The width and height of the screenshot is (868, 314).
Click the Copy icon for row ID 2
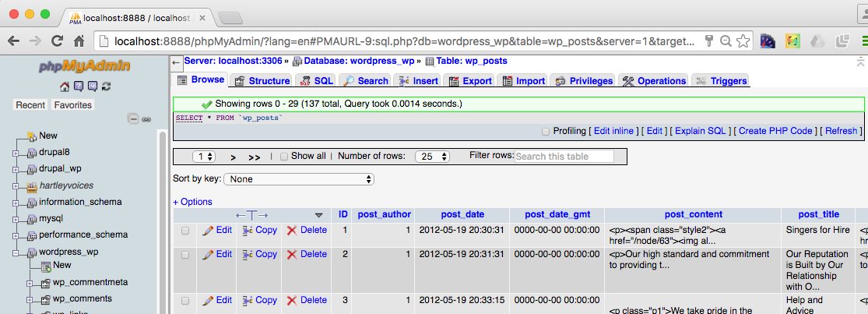[x=248, y=255]
